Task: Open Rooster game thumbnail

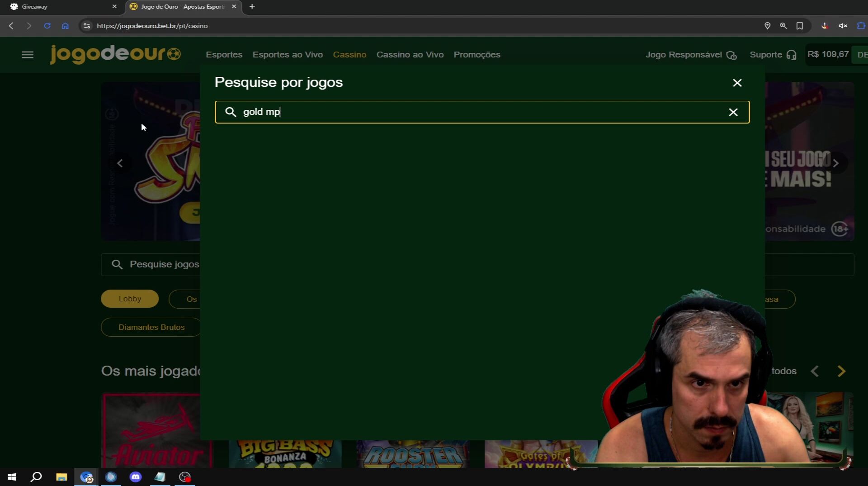Action: 413,454
